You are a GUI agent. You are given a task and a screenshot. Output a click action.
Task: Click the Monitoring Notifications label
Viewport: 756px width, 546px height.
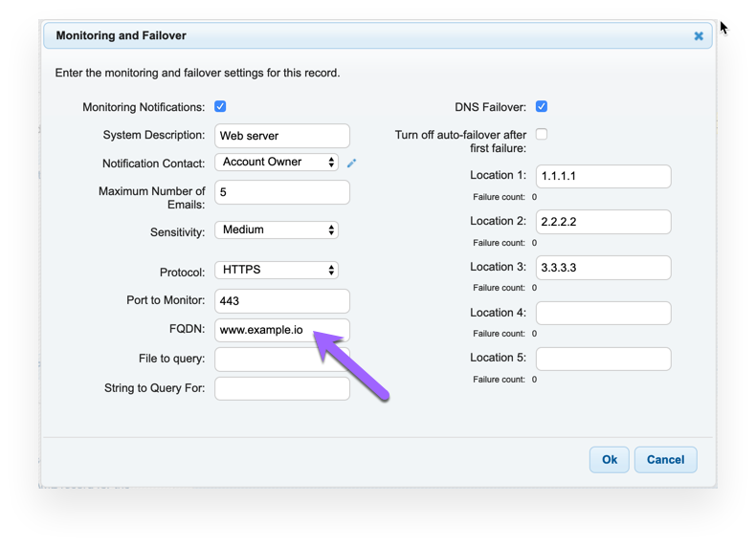tap(144, 107)
